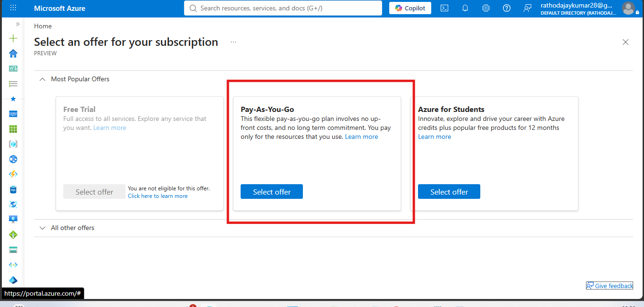Open Storage accounts teal bars icon
The image size is (644, 307).
13,250
